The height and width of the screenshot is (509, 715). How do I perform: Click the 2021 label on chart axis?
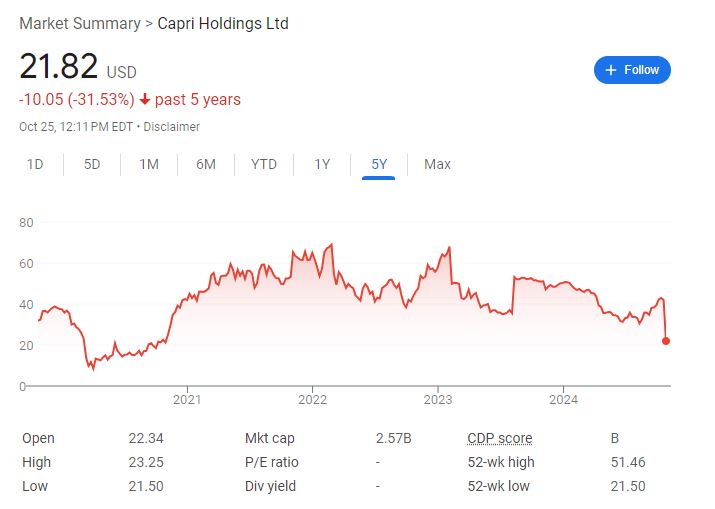click(188, 401)
